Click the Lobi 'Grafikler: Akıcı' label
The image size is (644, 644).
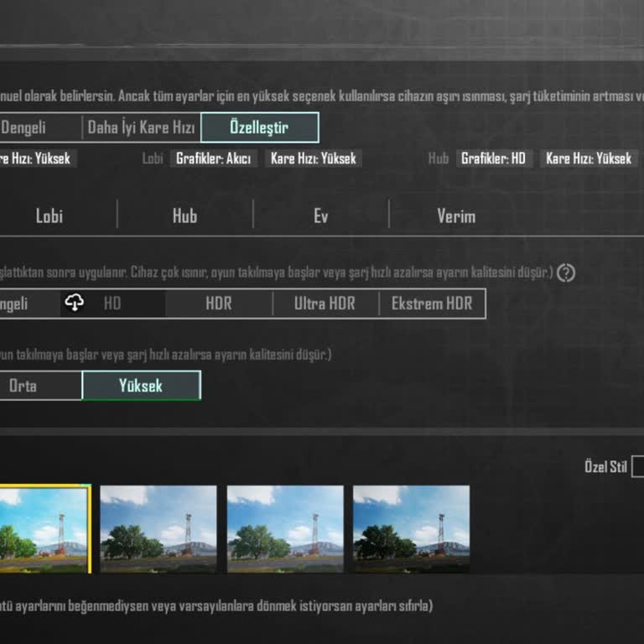tap(214, 158)
